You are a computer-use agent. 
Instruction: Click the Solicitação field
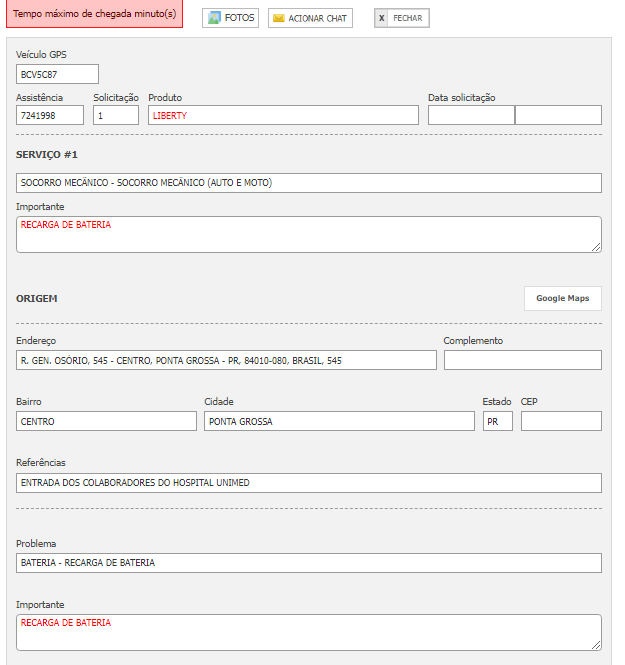(116, 115)
